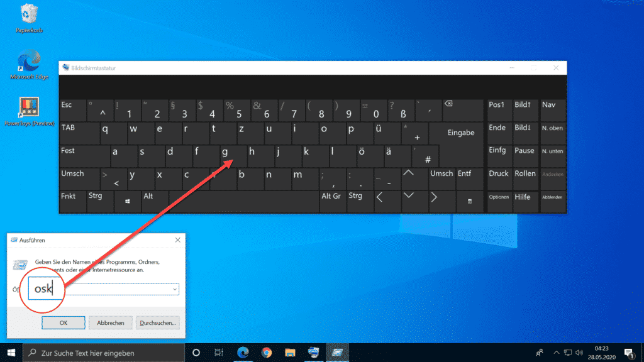This screenshot has height=362, width=644.
Task: Click the Optionen key on the keyboard
Action: click(499, 201)
